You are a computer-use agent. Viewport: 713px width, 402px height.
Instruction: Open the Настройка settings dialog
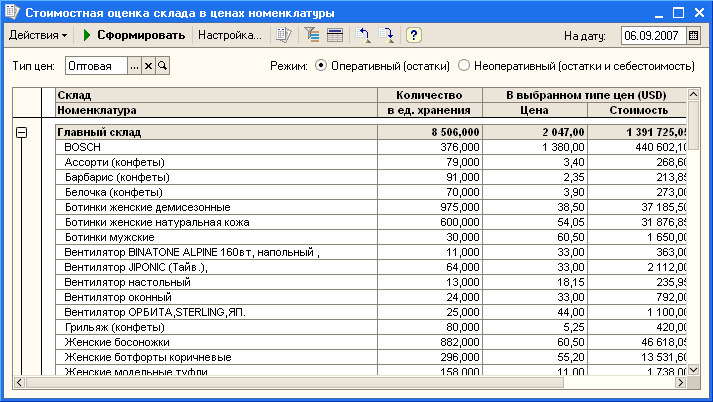[229, 35]
